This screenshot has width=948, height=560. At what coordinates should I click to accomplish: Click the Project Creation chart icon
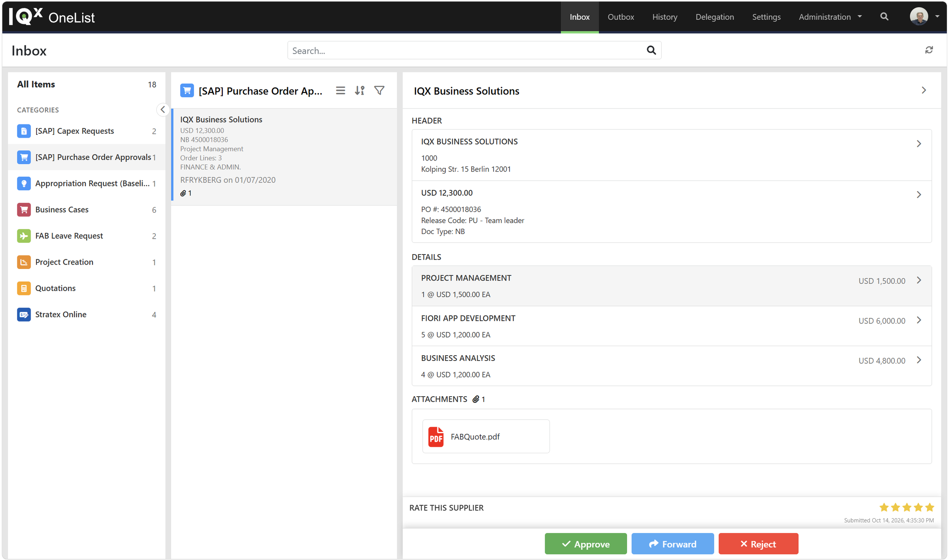click(24, 262)
